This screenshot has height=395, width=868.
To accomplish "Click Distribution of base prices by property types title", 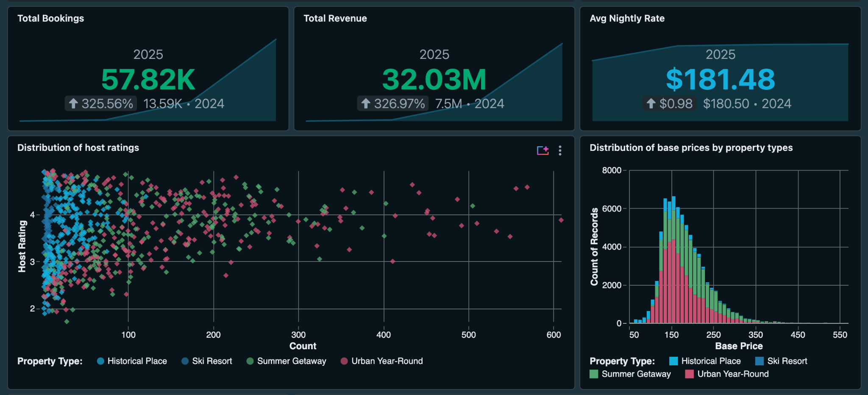I will coord(691,147).
